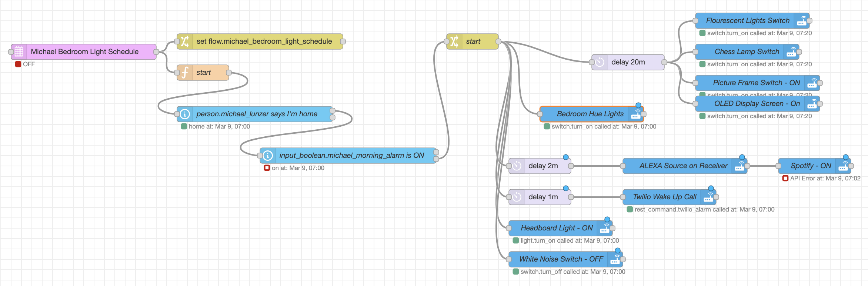Click the function icon on the orange start node
The width and height of the screenshot is (868, 286).
pyautogui.click(x=185, y=73)
